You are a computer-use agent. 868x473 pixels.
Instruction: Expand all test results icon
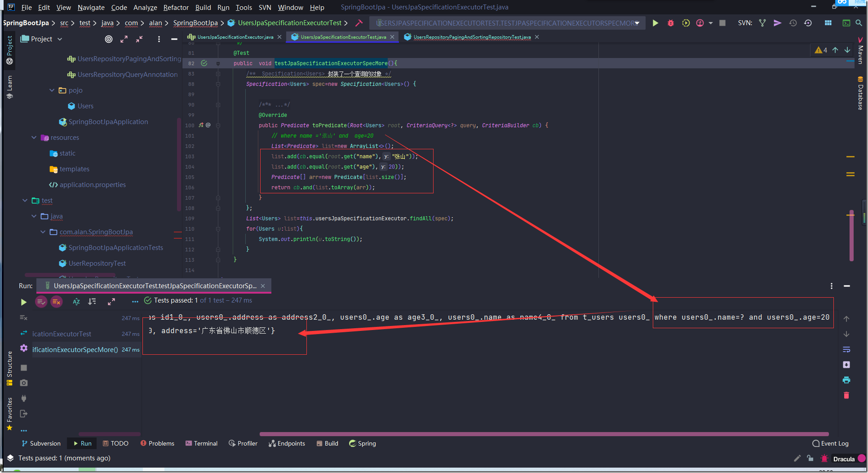pos(111,302)
